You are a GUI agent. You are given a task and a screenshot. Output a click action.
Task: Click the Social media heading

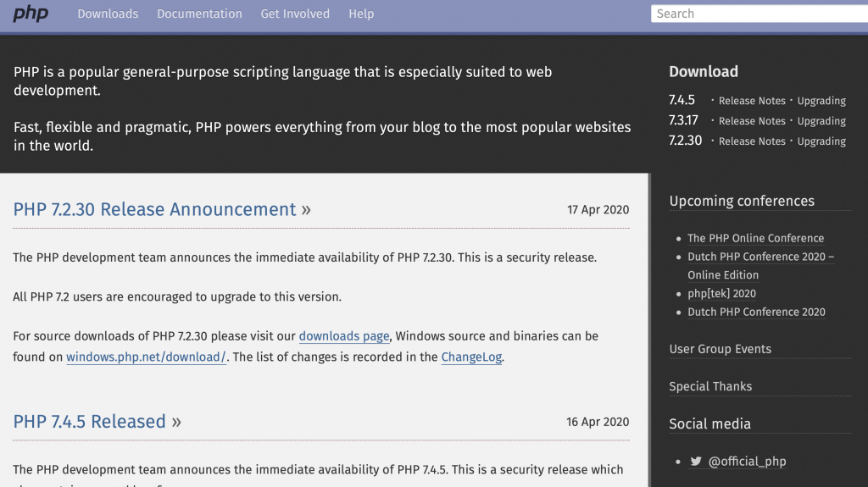[709, 424]
